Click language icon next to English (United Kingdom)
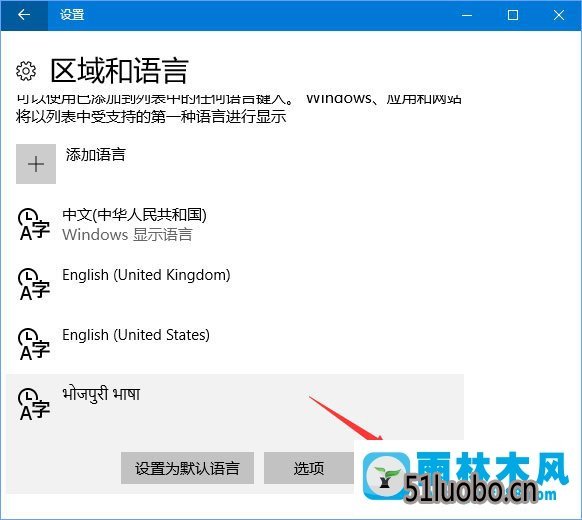 (x=34, y=284)
